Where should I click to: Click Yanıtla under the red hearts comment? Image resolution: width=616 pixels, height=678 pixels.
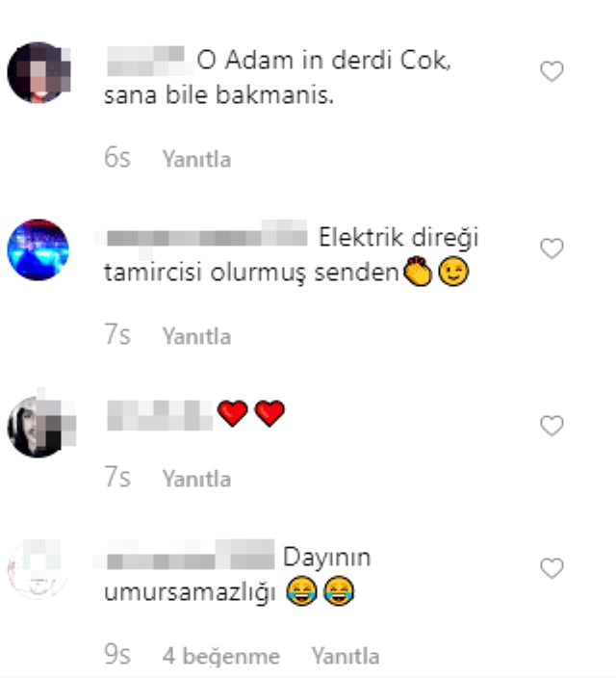point(196,479)
